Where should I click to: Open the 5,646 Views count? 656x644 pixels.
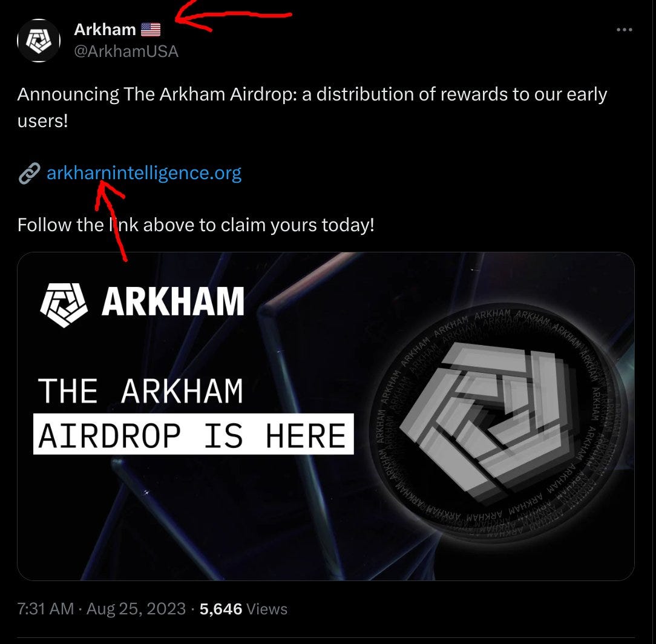tap(243, 609)
